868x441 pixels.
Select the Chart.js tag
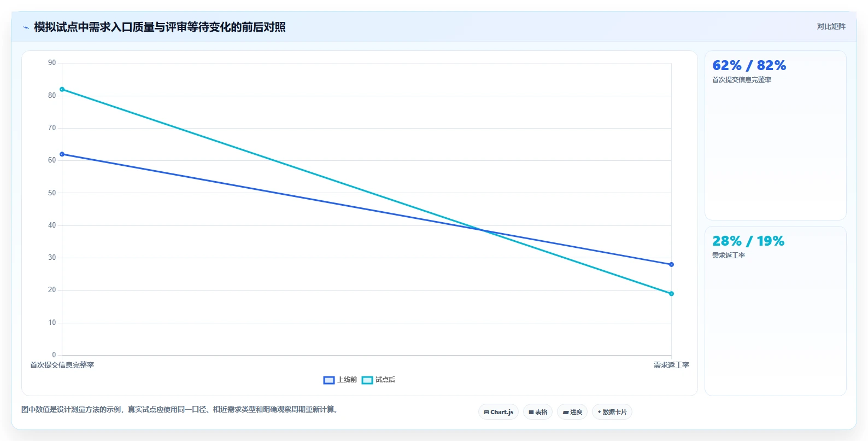point(498,412)
